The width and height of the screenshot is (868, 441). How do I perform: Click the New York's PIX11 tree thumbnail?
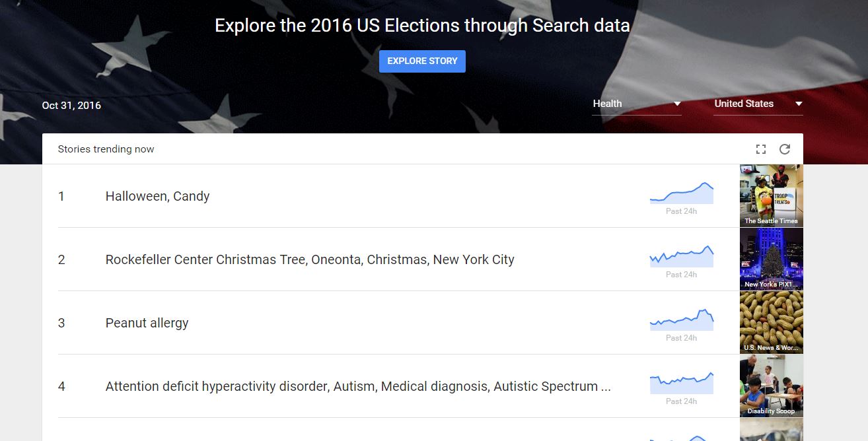[772, 259]
